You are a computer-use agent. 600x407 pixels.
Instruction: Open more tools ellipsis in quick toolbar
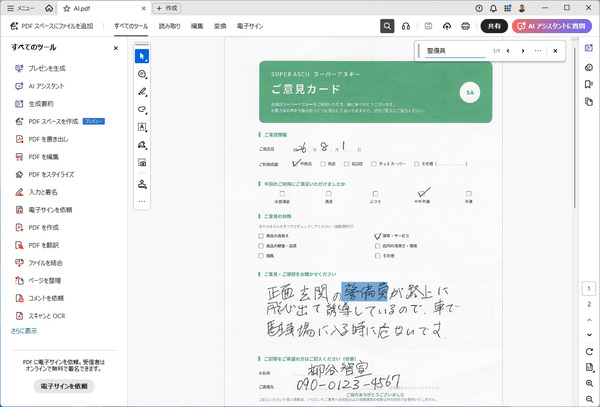tap(142, 202)
